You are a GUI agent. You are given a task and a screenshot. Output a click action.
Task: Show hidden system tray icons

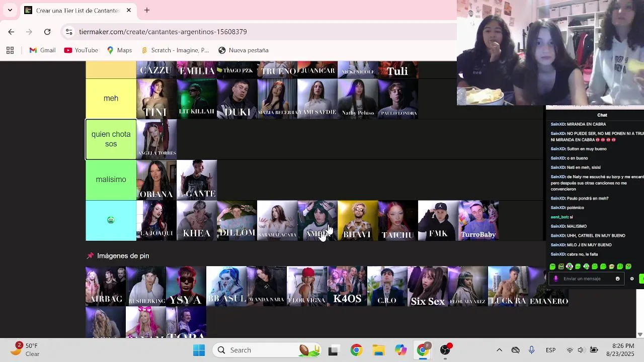(x=499, y=350)
